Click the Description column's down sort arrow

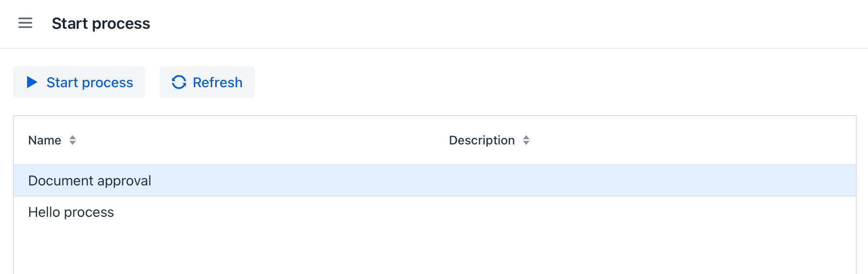click(x=526, y=143)
